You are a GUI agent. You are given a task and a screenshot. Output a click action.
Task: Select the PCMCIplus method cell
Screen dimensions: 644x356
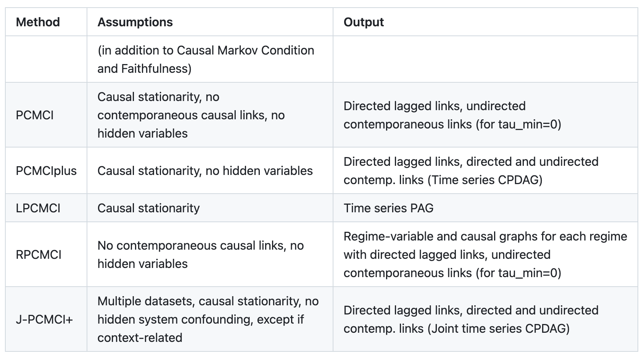pyautogui.click(x=46, y=171)
